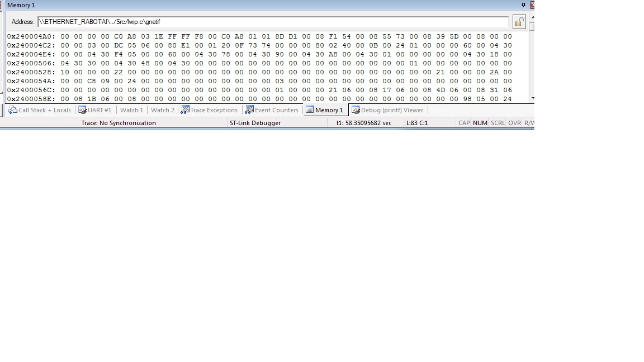
Task: Click the Trace Exceptions tab icon
Action: pyautogui.click(x=185, y=110)
